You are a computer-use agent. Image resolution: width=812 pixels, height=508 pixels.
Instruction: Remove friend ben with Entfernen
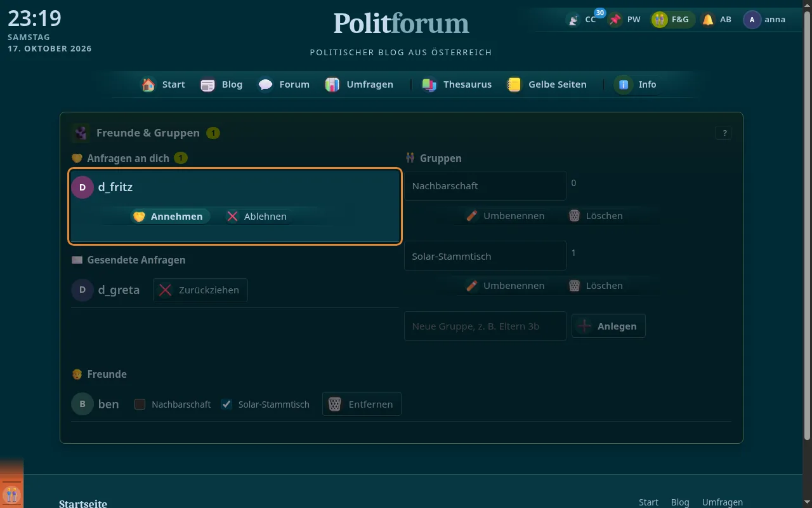pos(362,404)
